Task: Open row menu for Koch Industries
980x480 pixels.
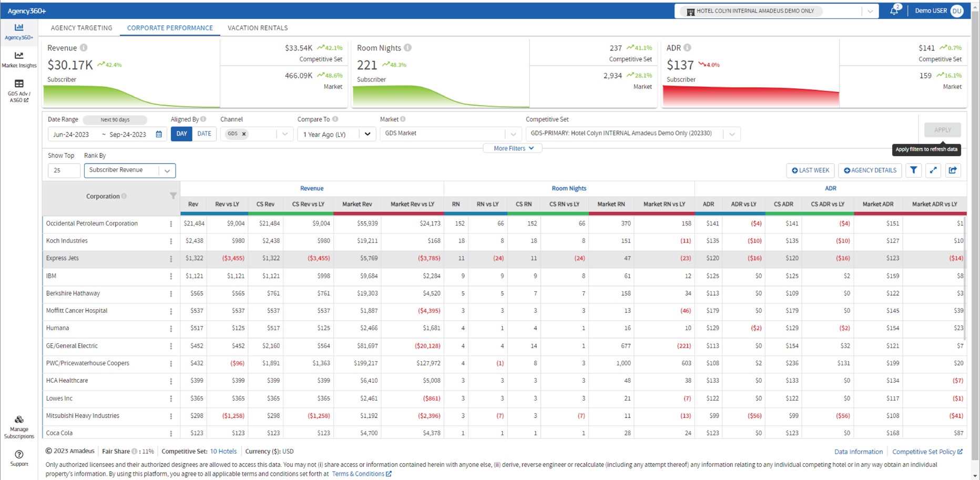Action: (x=171, y=241)
